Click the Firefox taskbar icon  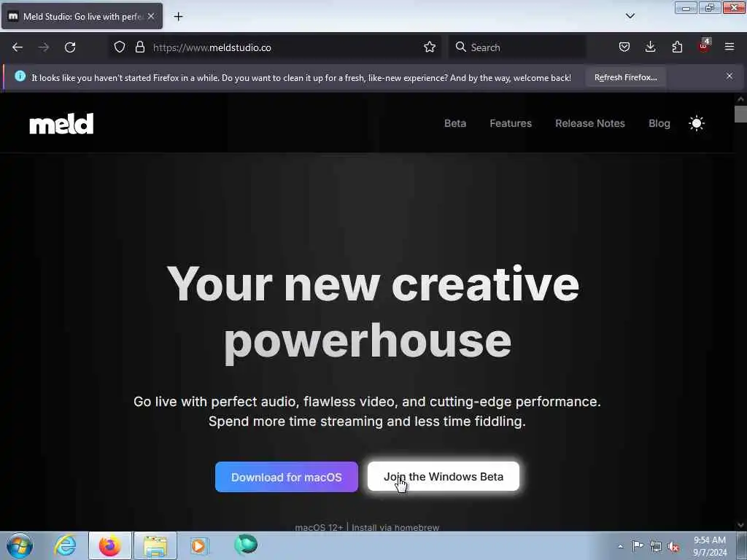click(x=109, y=545)
